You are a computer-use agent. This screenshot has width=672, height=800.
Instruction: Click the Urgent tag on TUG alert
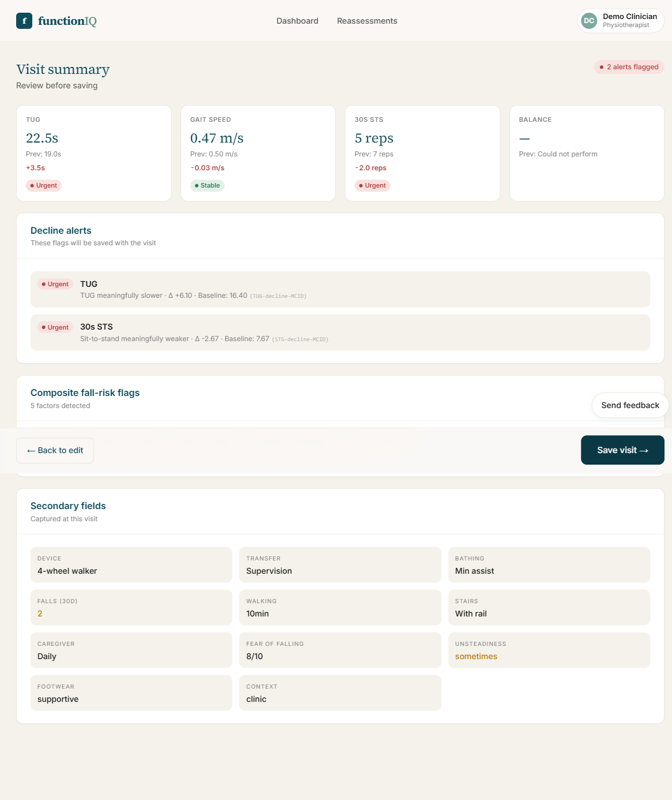[55, 284]
